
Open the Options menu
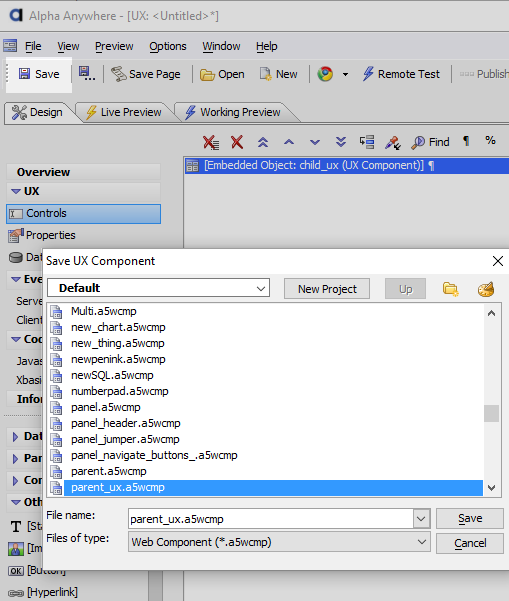pos(167,46)
